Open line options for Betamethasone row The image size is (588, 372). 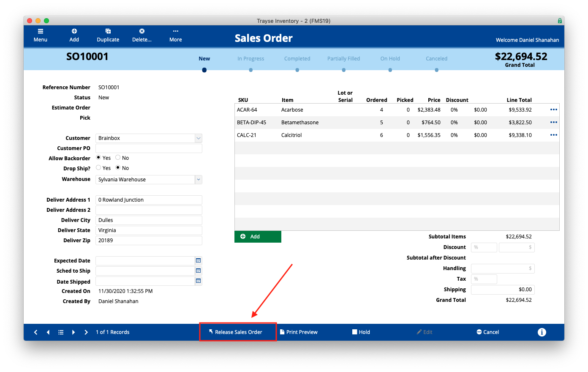pos(554,122)
